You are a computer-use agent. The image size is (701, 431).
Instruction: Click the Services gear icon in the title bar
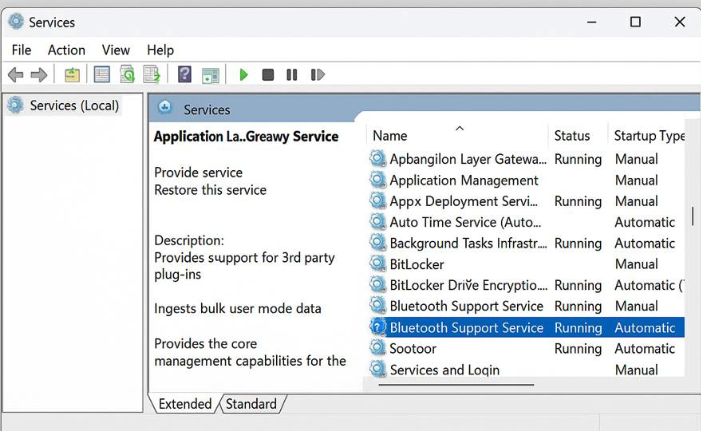click(x=16, y=21)
